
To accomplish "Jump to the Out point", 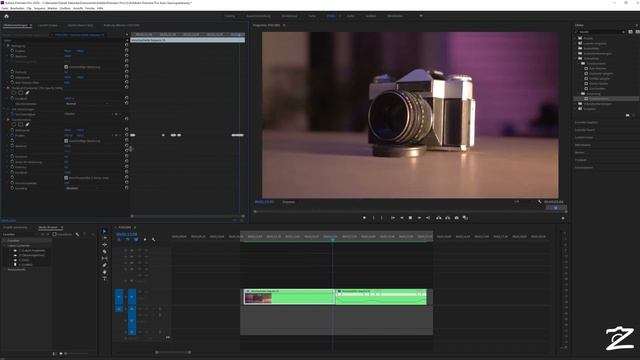I will click(428, 218).
